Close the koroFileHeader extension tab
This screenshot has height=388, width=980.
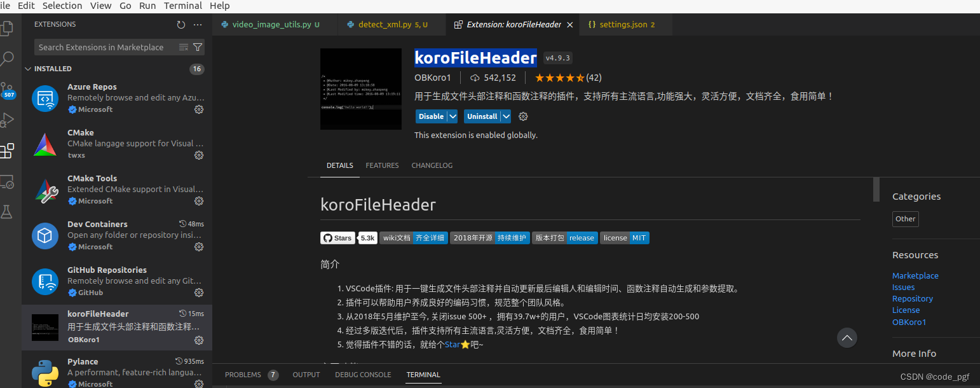tap(570, 25)
